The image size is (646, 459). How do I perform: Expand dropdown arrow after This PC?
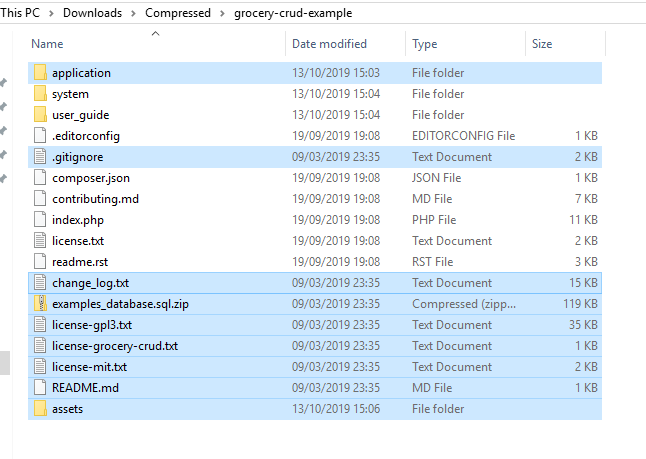coord(51,14)
